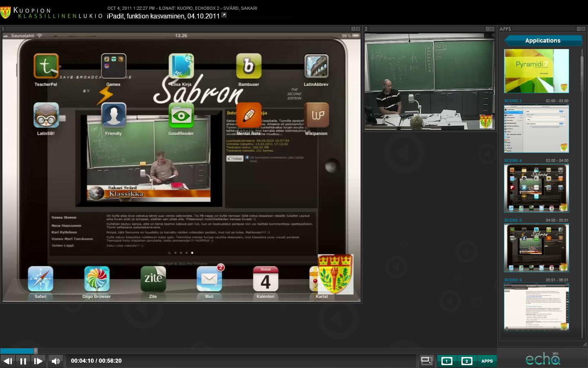Skip forward to the next scene

pyautogui.click(x=38, y=361)
